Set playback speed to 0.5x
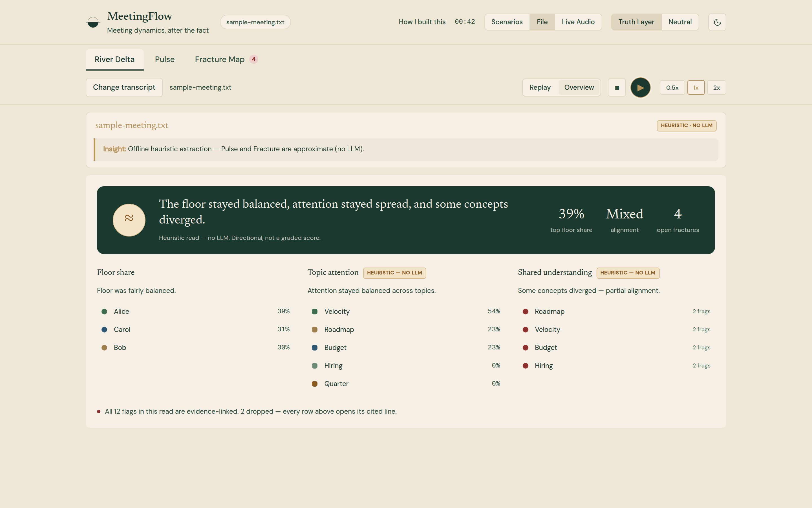Image resolution: width=812 pixels, height=508 pixels. coord(672,88)
